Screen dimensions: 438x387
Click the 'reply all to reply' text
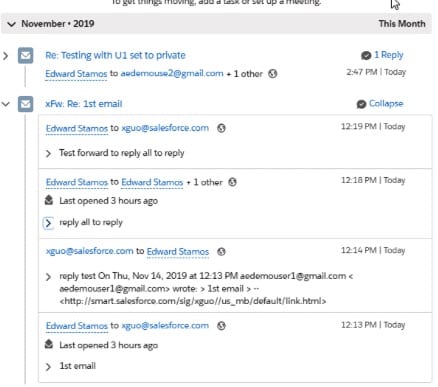pyautogui.click(x=91, y=222)
